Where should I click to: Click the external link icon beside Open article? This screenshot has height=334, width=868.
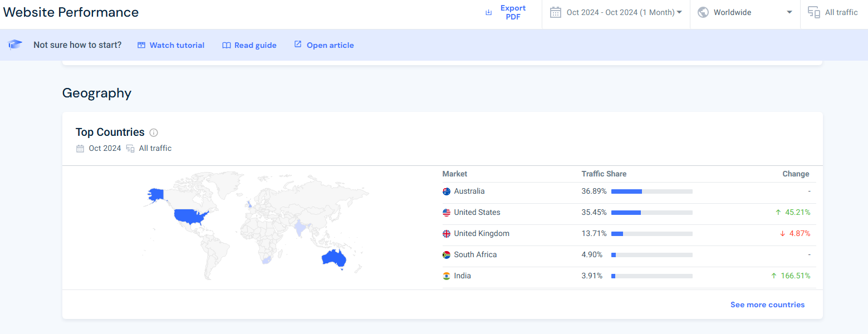pyautogui.click(x=298, y=44)
